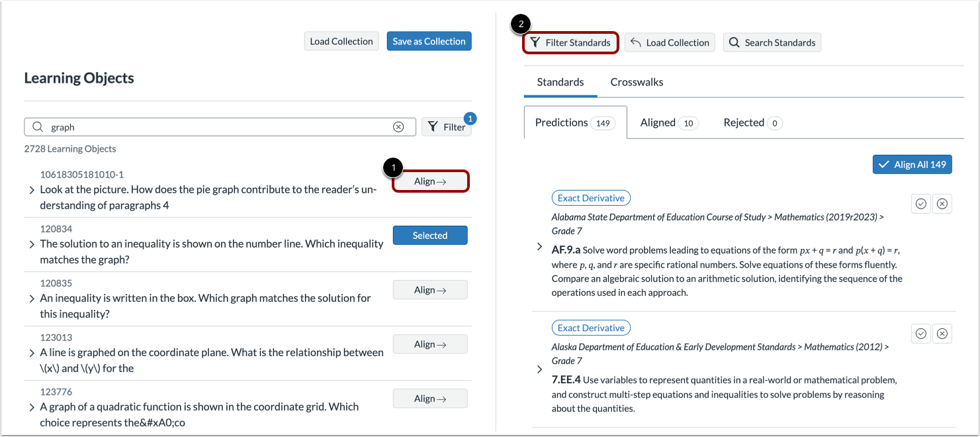Open Filter Standards funnel button
This screenshot has width=980, height=437.
(571, 42)
